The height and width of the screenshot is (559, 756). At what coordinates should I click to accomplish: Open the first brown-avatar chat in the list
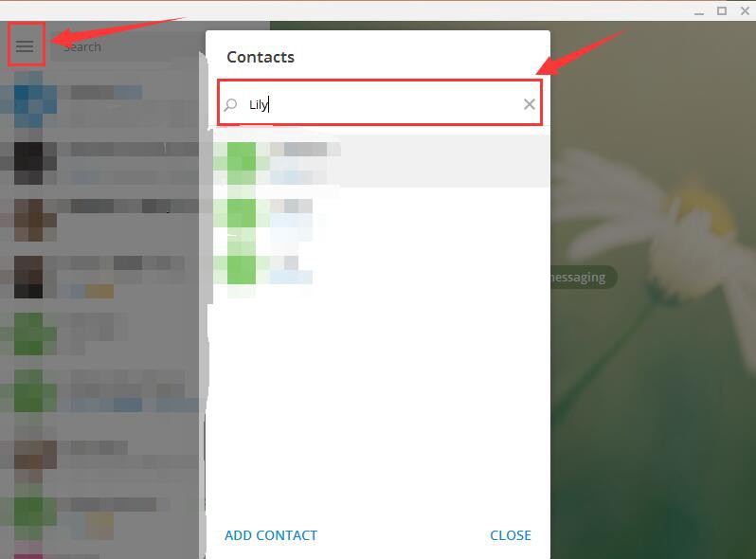[x=99, y=220]
